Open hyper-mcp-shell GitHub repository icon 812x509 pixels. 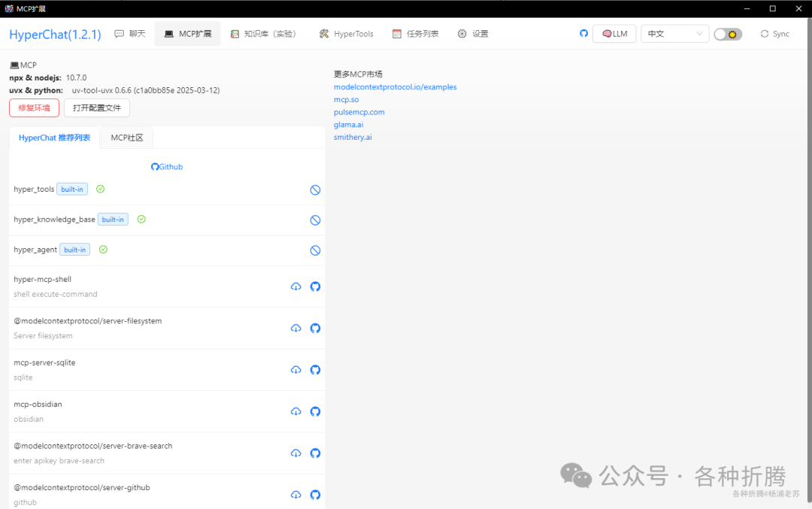pyautogui.click(x=315, y=286)
